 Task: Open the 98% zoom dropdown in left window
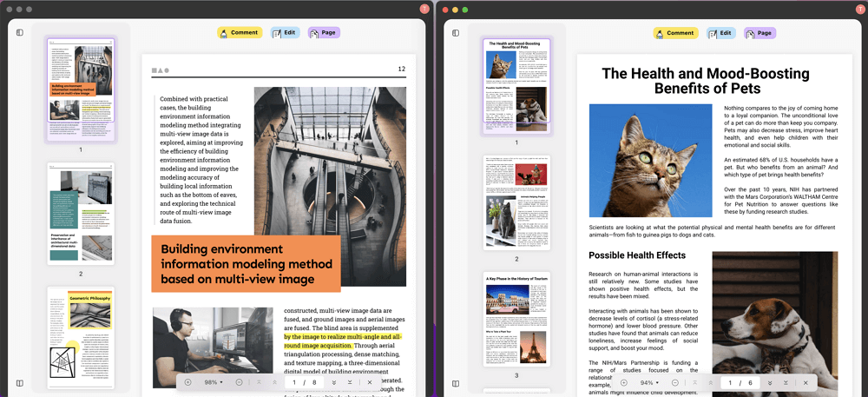point(214,382)
